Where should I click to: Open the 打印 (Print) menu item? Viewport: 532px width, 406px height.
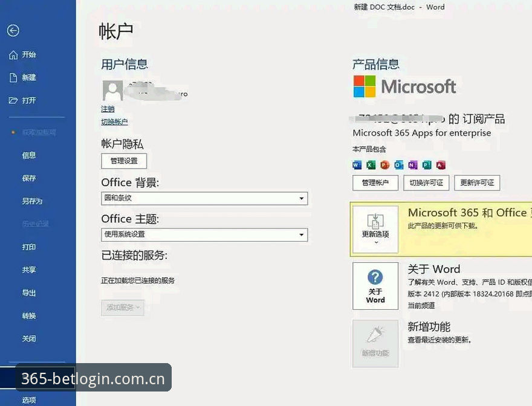coord(29,247)
